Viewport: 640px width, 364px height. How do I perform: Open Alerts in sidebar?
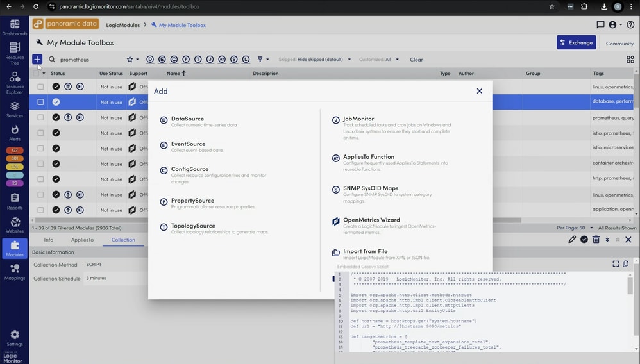[15, 133]
